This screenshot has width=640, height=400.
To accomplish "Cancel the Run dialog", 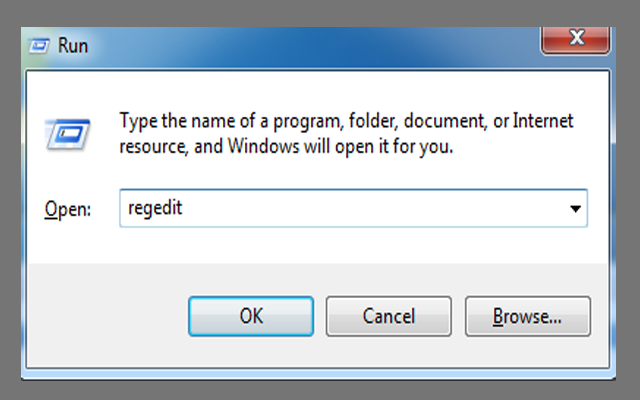I will point(389,316).
